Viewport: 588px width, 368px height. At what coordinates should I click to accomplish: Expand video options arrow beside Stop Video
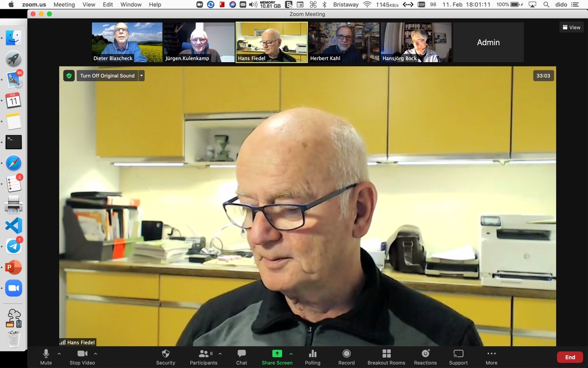coord(96,354)
